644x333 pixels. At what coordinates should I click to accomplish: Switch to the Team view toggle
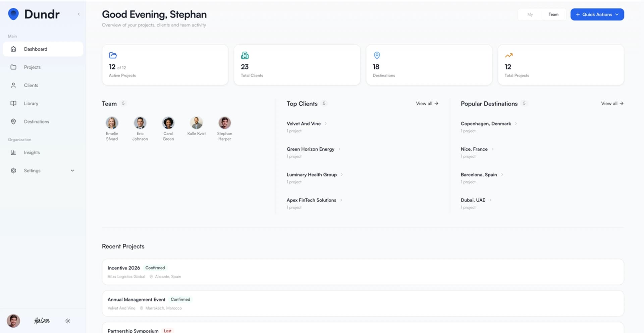553,14
